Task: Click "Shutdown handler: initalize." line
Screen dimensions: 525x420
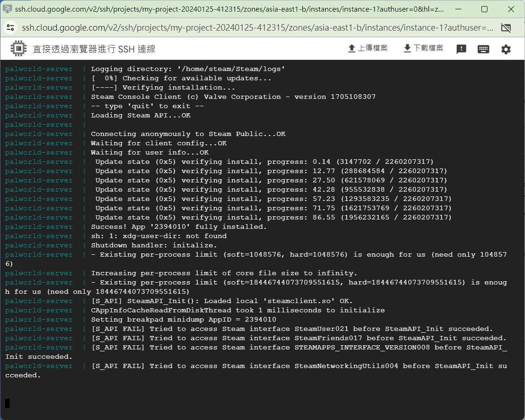Action: click(x=154, y=246)
